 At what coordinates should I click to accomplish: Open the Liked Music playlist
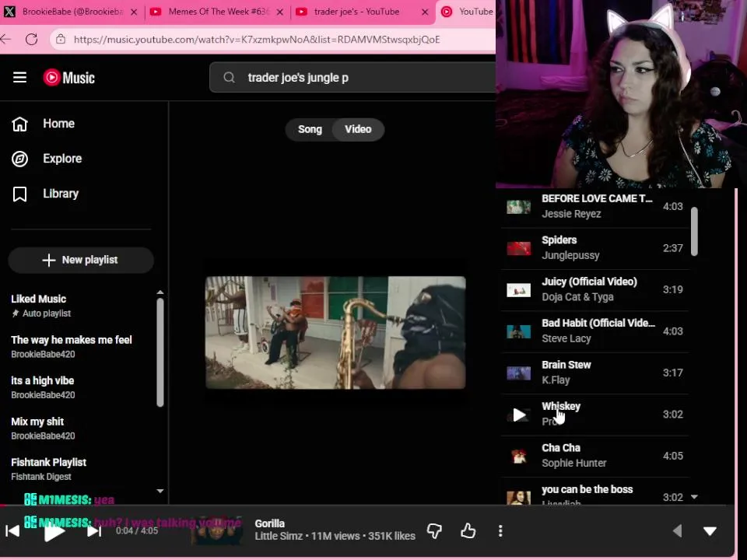pos(39,305)
